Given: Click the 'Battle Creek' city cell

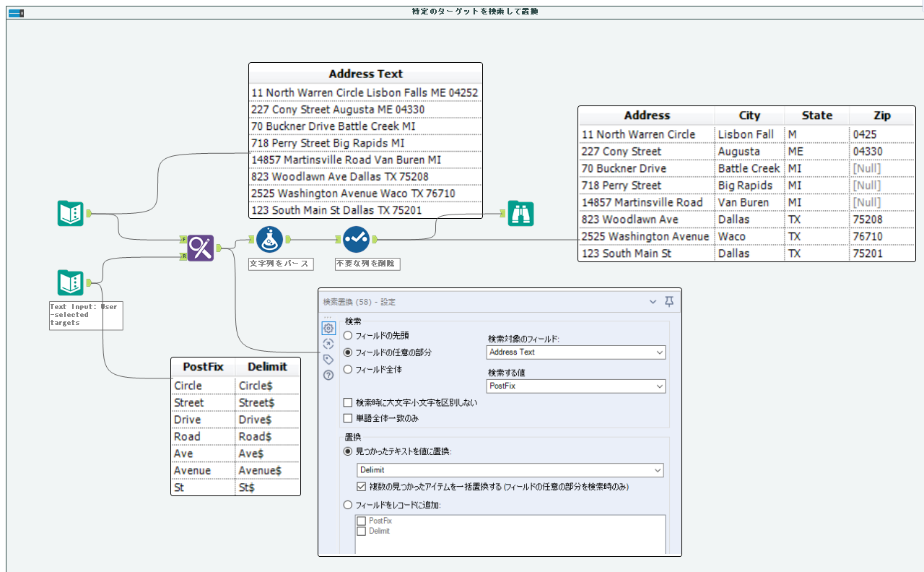Looking at the screenshot, I should (749, 168).
